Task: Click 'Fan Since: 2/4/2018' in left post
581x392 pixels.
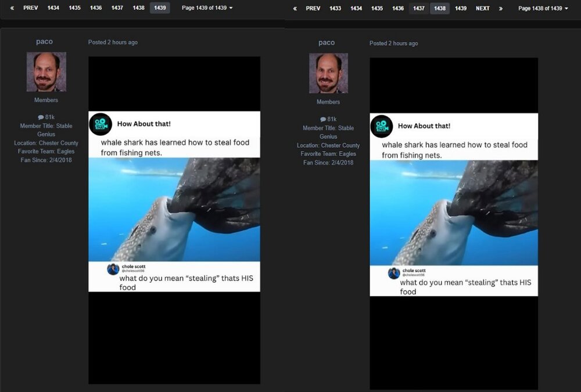Action: 46,160
